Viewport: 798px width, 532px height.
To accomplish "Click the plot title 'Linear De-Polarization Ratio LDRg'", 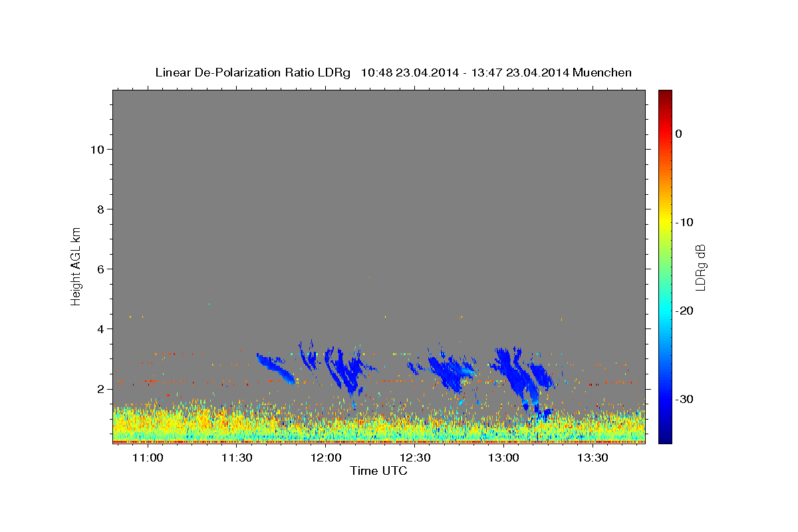I will click(253, 72).
